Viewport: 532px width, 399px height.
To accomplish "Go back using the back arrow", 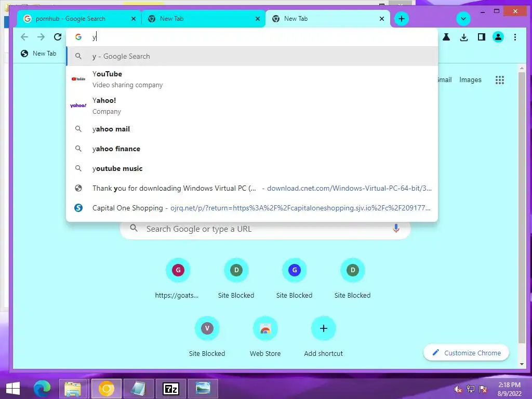I will point(24,37).
